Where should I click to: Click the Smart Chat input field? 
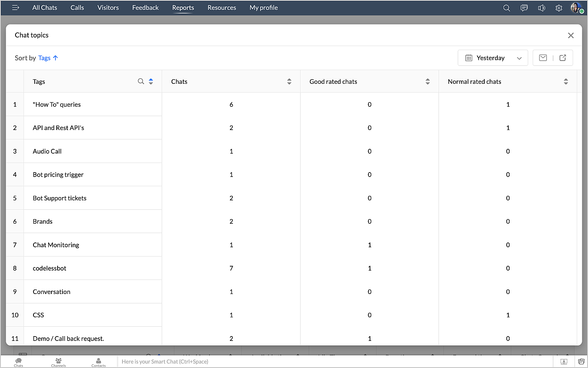335,361
